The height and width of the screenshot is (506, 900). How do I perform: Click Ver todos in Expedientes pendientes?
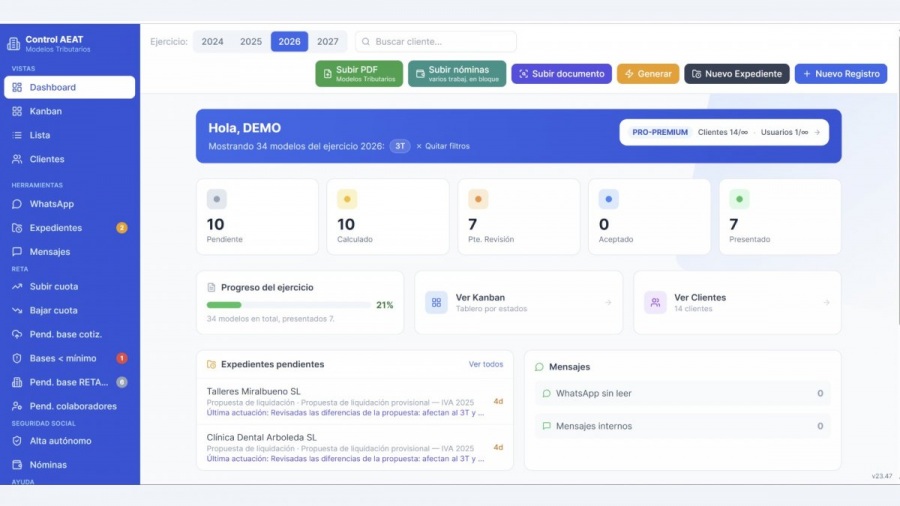point(486,364)
